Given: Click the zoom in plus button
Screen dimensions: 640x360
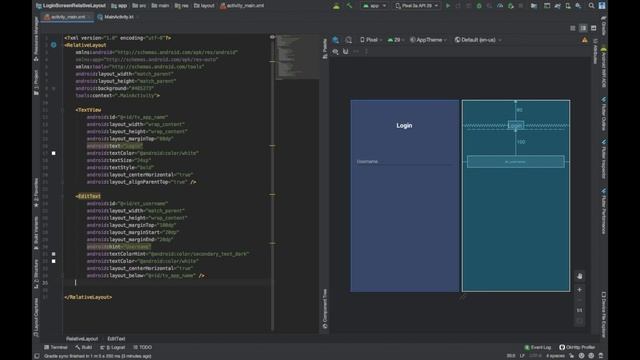Looking at the screenshot, I should click(580, 289).
